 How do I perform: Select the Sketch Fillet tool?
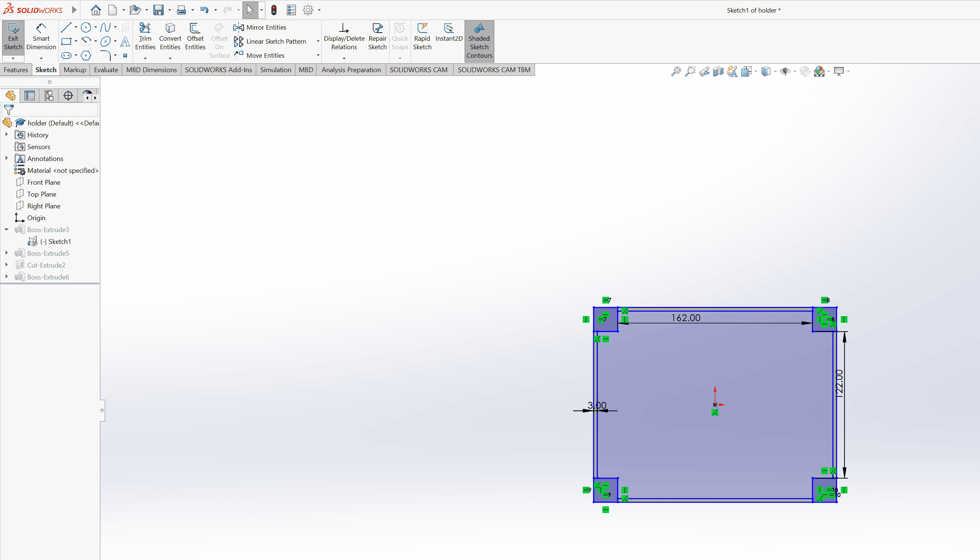pos(106,56)
